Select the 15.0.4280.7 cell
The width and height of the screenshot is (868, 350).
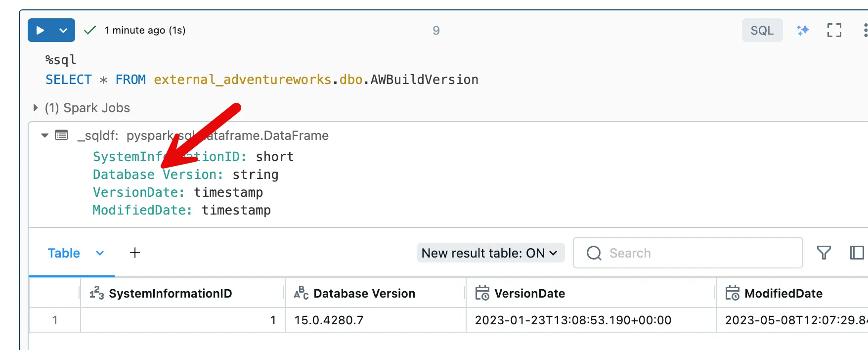329,320
